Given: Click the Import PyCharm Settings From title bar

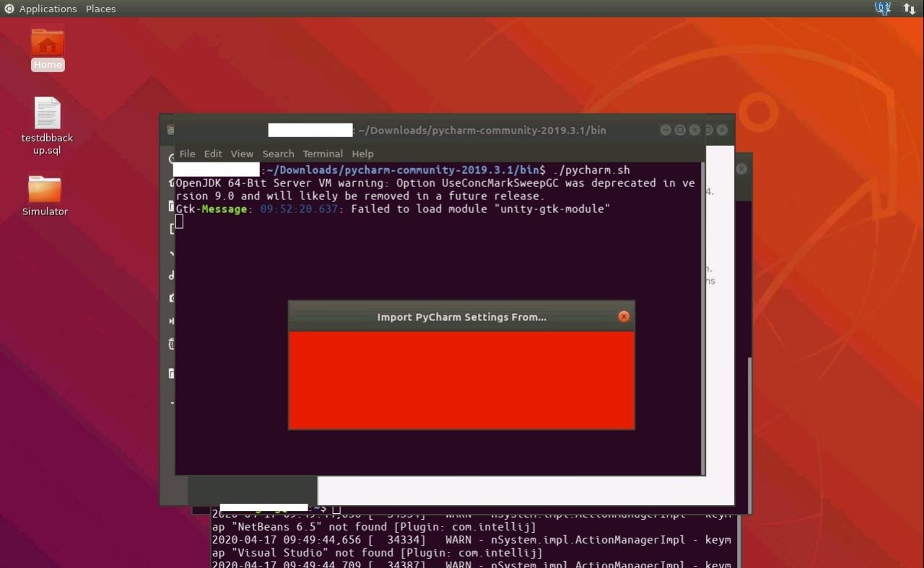Looking at the screenshot, I should pyautogui.click(x=461, y=317).
